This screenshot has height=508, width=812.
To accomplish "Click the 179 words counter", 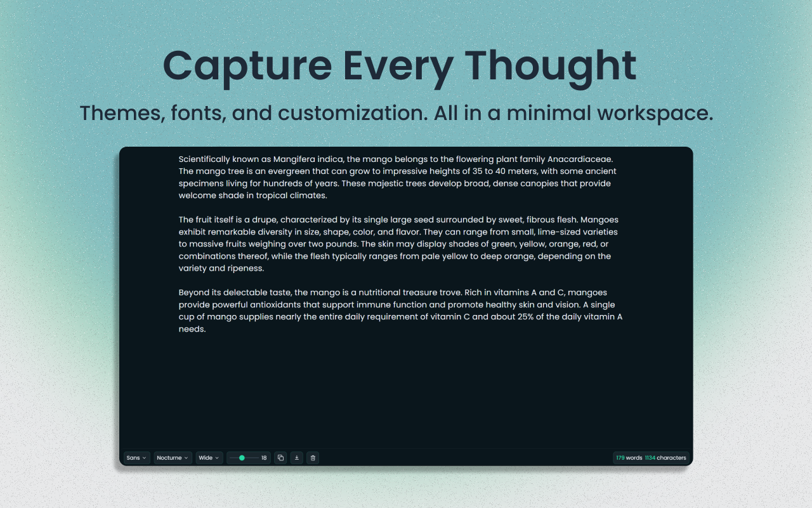I will (629, 458).
